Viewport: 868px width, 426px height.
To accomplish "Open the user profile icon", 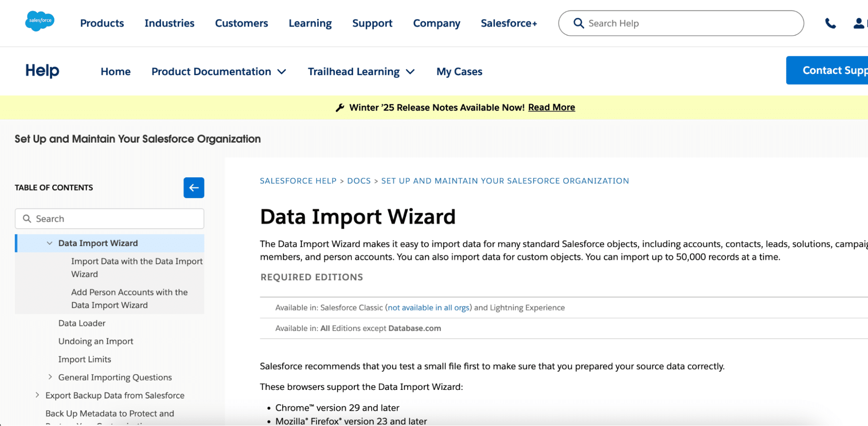I will (x=859, y=23).
